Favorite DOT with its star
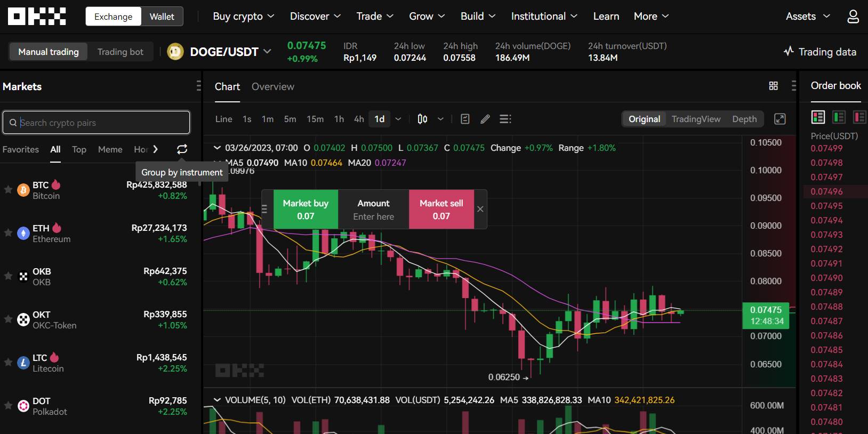Screen dimensions: 868x434 click(x=8, y=406)
